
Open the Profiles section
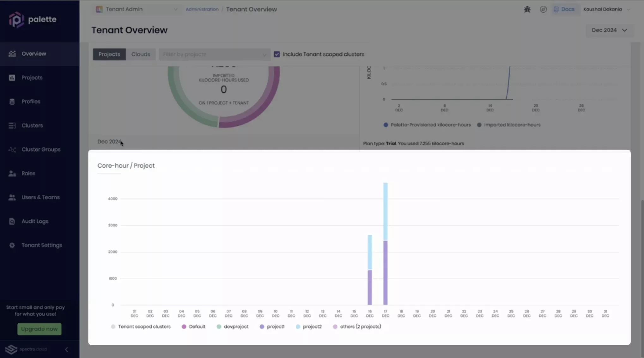(x=12, y=102)
